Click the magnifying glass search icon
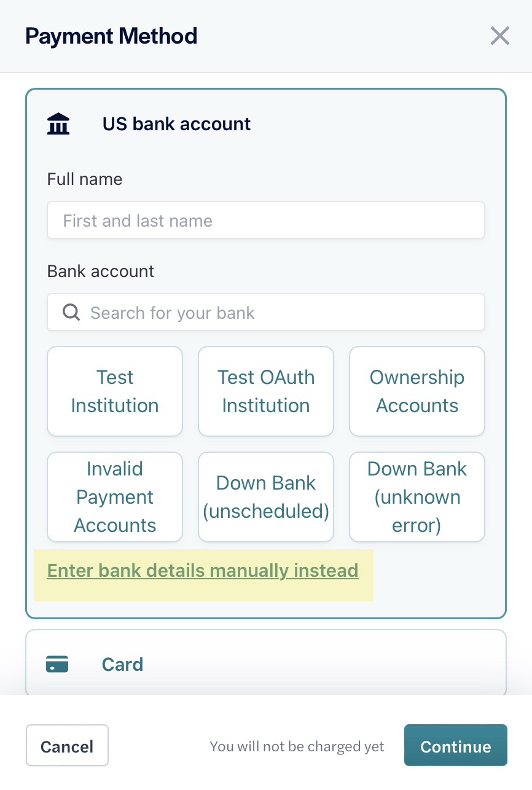The width and height of the screenshot is (532, 790). tap(70, 312)
